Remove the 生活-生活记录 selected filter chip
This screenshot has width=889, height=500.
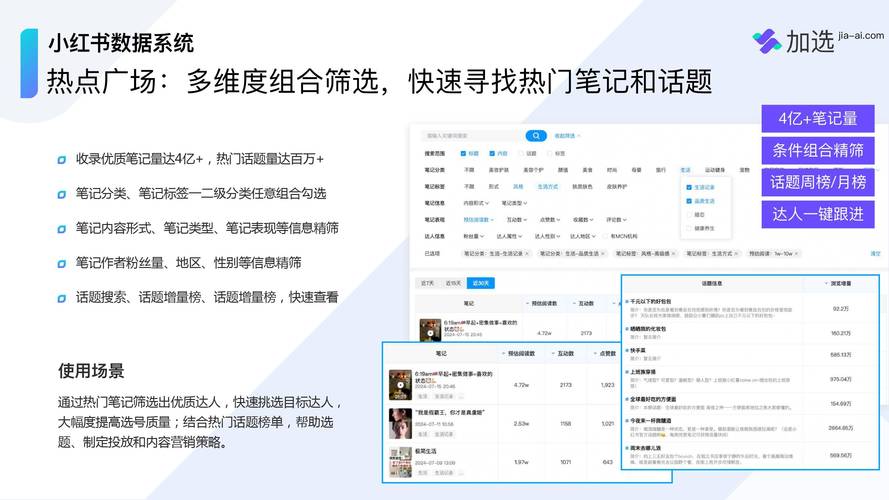[x=527, y=253]
